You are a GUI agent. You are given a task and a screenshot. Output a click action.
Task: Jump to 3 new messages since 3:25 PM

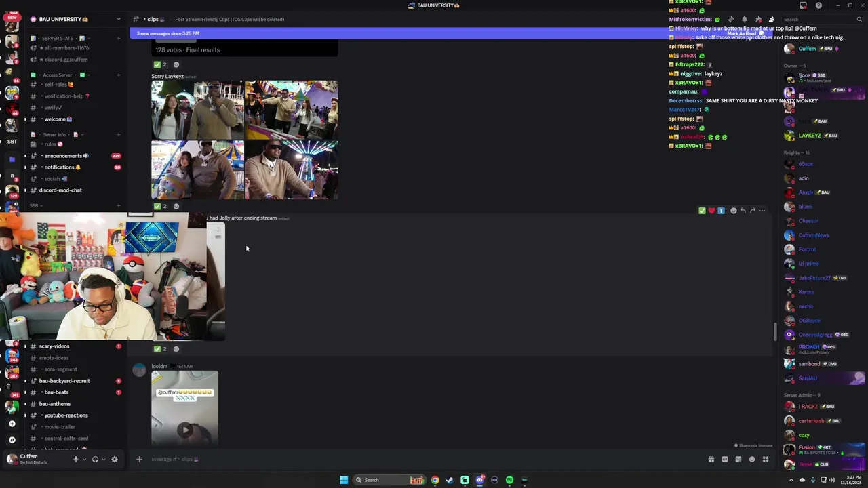(167, 33)
